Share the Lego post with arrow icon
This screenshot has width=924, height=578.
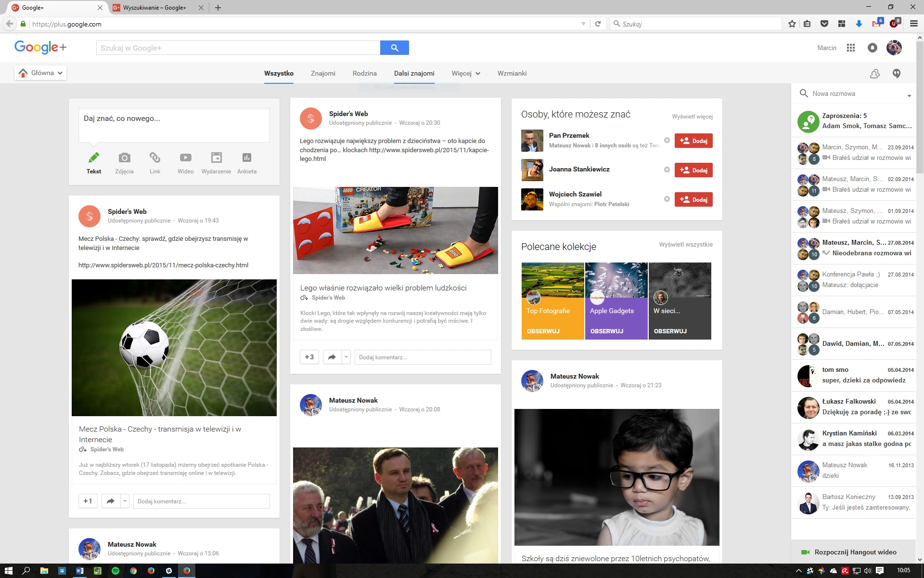(332, 357)
